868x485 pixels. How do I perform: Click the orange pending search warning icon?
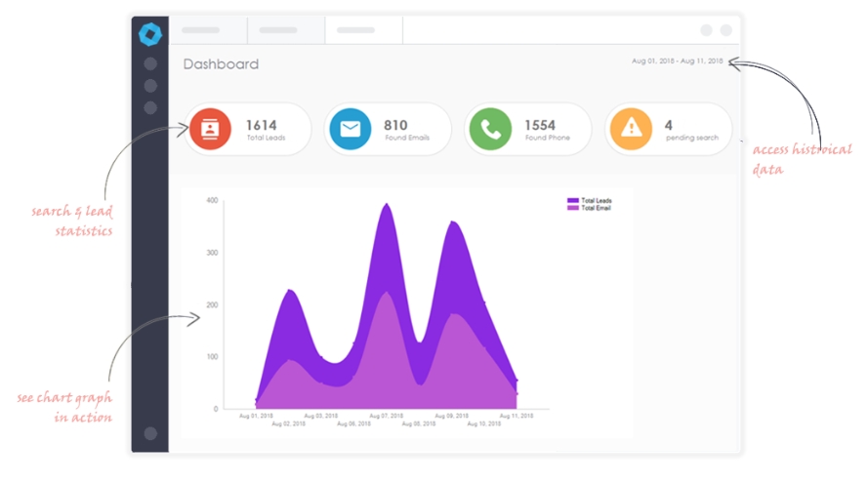tap(631, 129)
